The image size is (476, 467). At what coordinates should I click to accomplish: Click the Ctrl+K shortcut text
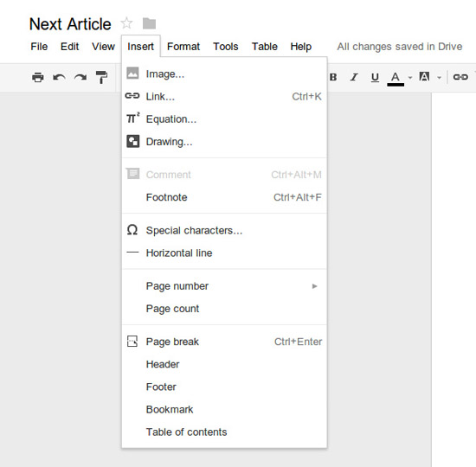306,96
